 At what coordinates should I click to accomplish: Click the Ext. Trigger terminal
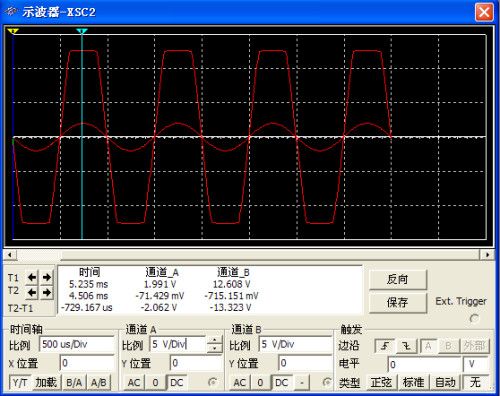pos(474,318)
